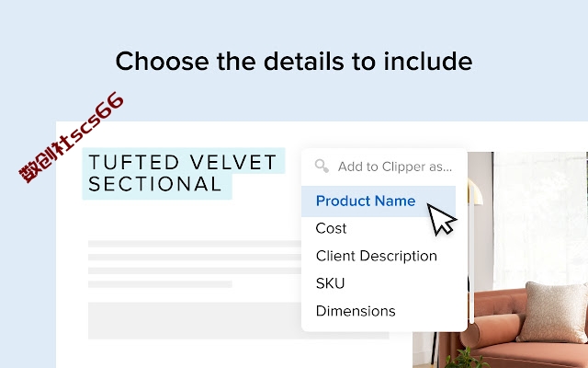Image resolution: width=588 pixels, height=368 pixels.
Task: Click the shortest grey placeholder text line
Action: coord(160,284)
